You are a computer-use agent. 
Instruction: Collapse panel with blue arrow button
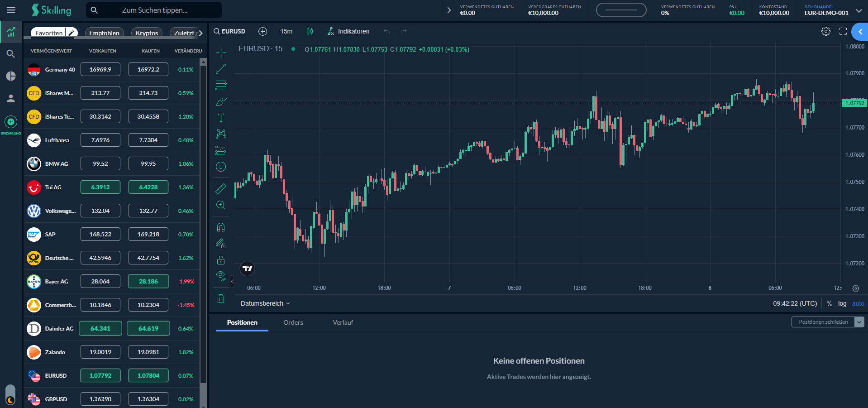coord(860,32)
